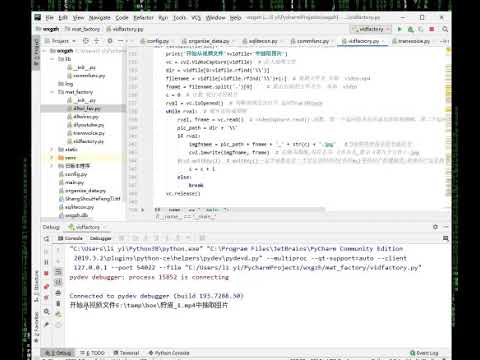Collapse the project root node

(x=44, y=51)
